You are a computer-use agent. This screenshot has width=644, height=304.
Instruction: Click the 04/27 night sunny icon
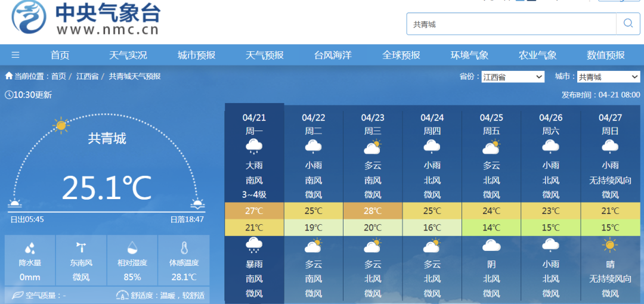[610, 244]
